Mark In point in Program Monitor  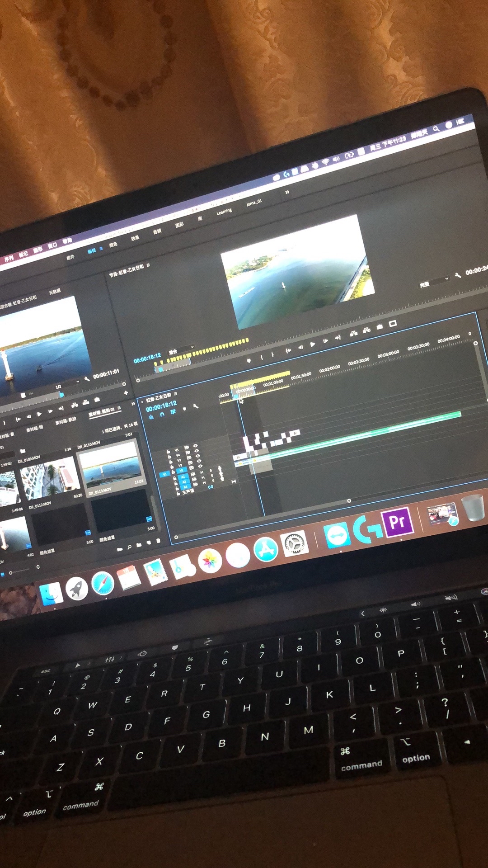click(262, 357)
